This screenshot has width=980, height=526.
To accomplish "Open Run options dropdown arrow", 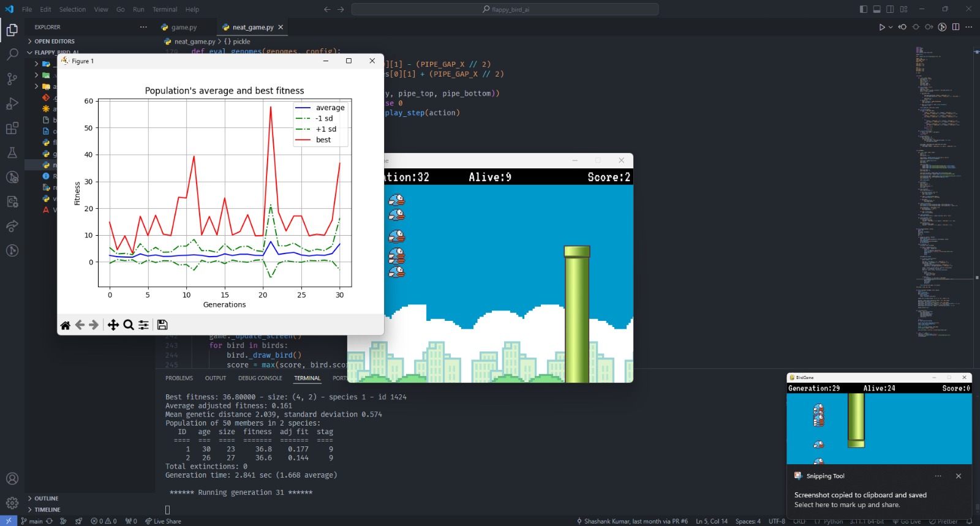I will click(x=891, y=27).
